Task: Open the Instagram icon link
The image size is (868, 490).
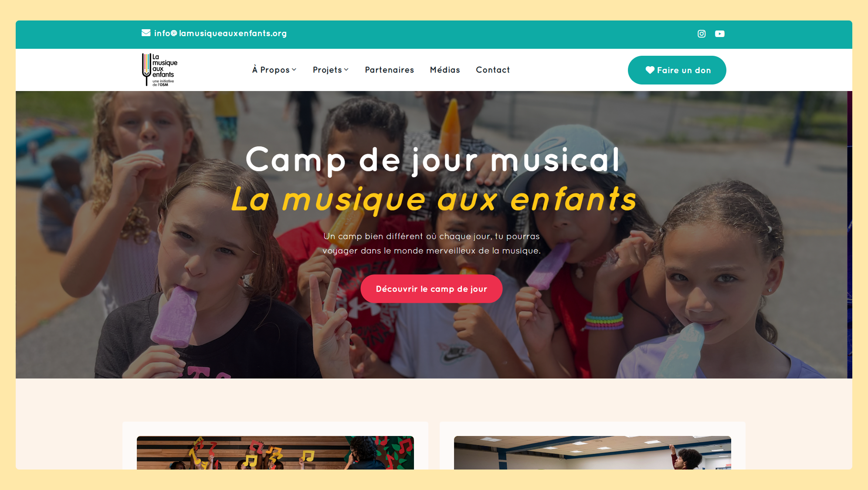Action: click(702, 34)
